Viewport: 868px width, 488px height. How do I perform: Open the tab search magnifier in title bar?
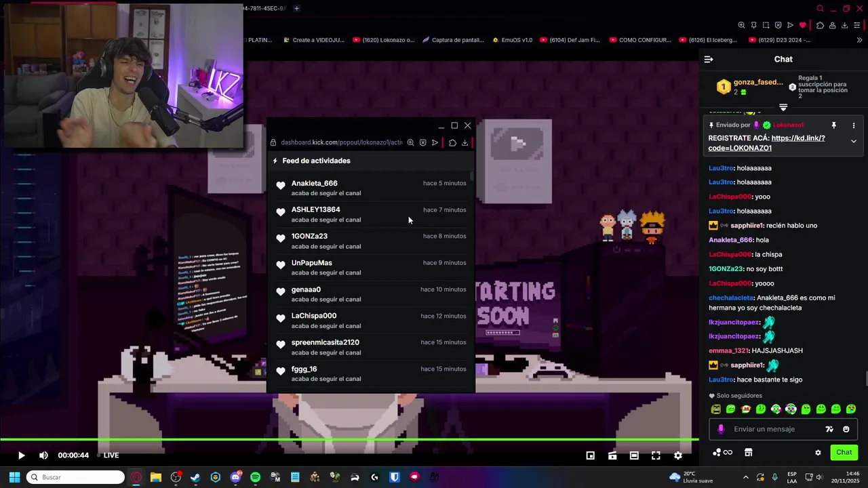[x=821, y=9]
